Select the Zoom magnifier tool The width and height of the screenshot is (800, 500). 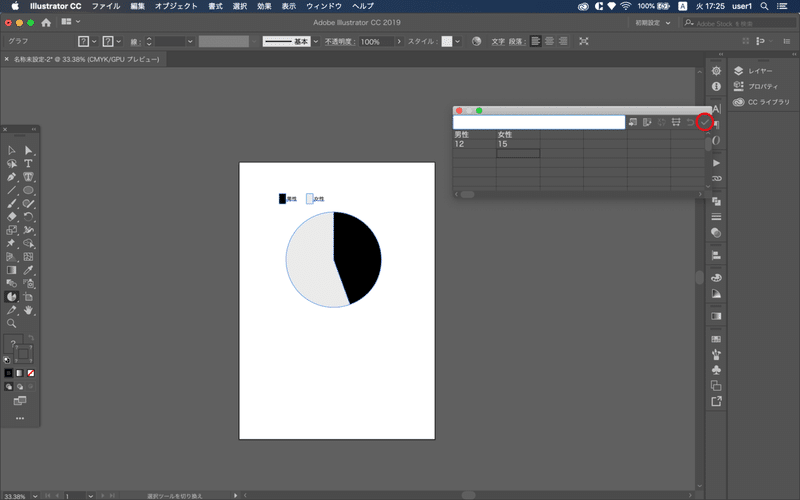pos(11,323)
